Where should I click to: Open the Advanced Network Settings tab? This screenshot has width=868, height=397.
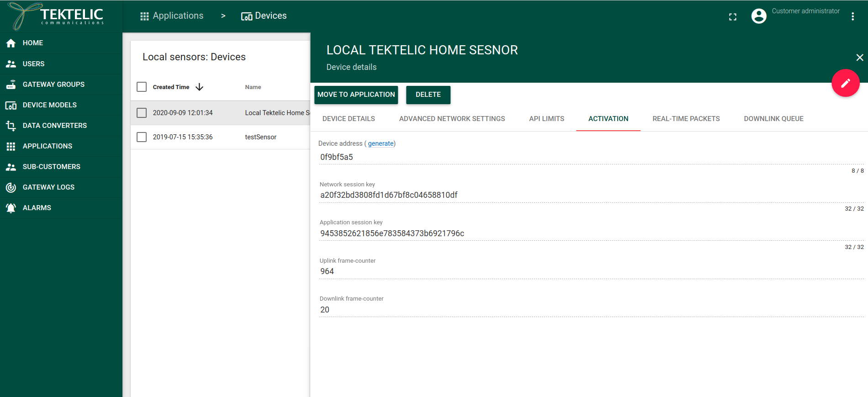(452, 119)
